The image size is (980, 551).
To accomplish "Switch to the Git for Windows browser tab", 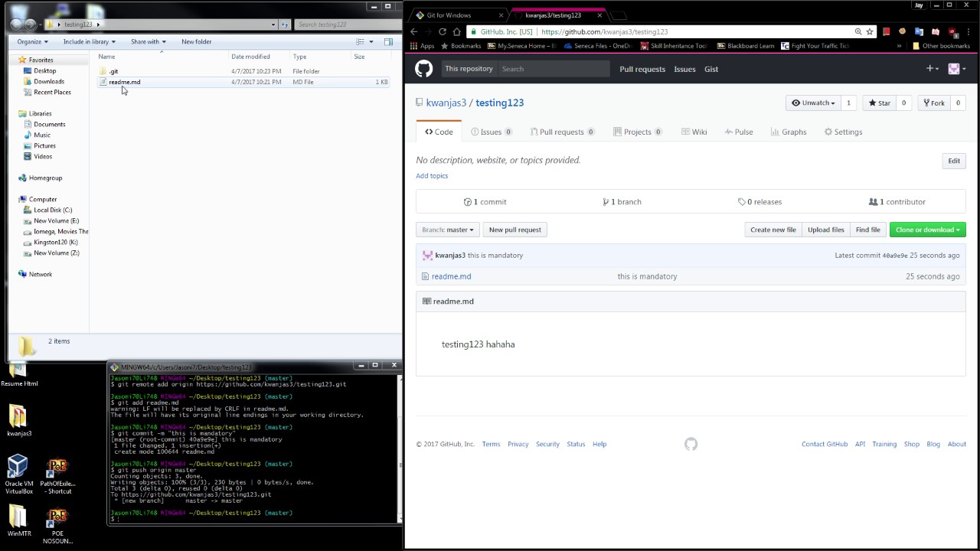I will [x=459, y=15].
